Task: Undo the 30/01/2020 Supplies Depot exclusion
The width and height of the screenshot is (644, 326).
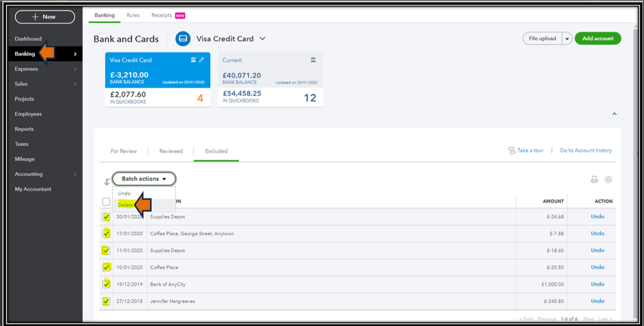Action: click(598, 216)
